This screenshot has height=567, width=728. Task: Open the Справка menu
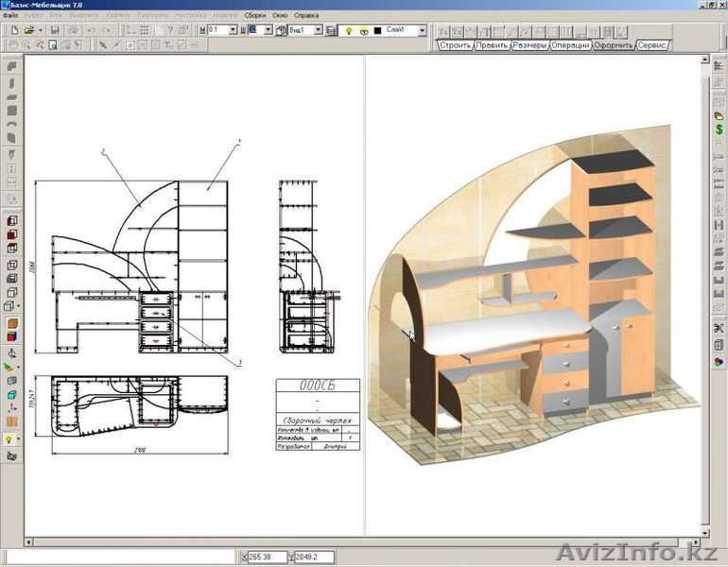(x=306, y=16)
